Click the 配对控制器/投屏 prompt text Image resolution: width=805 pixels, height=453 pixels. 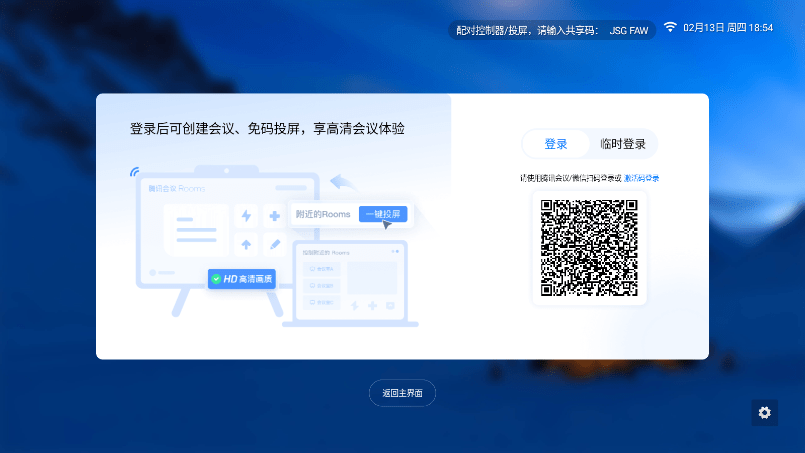coord(527,30)
